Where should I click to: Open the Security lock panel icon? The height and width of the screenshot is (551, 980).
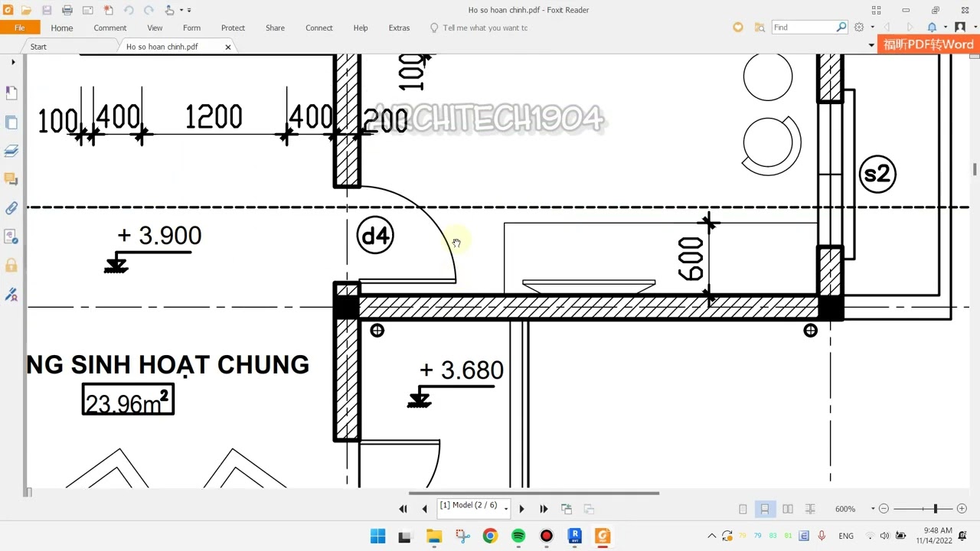(x=11, y=266)
